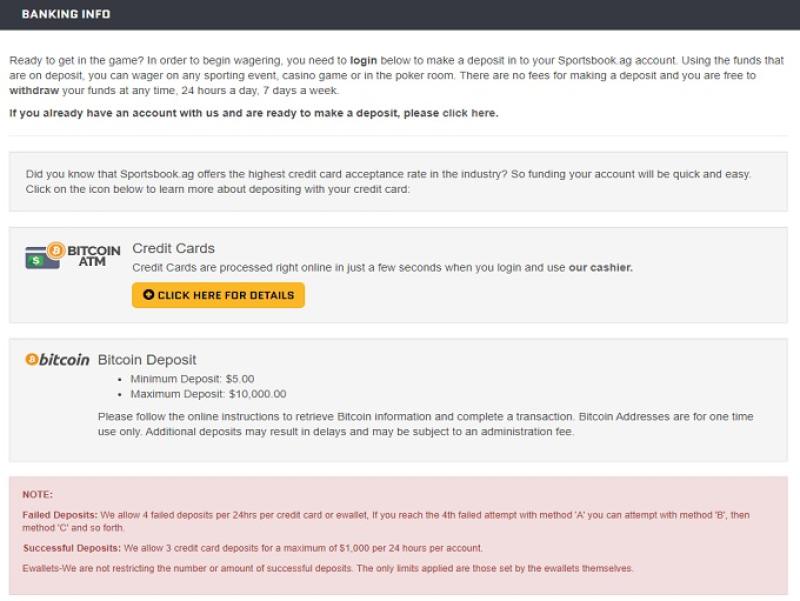
Task: Click the 'click here' deposit link
Action: click(x=469, y=113)
